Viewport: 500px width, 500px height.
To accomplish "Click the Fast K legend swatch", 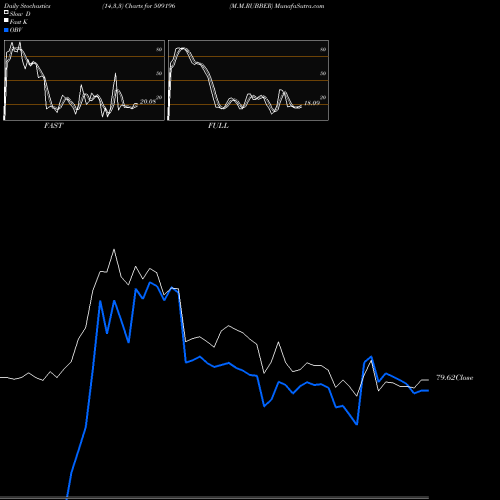I will (6, 20).
